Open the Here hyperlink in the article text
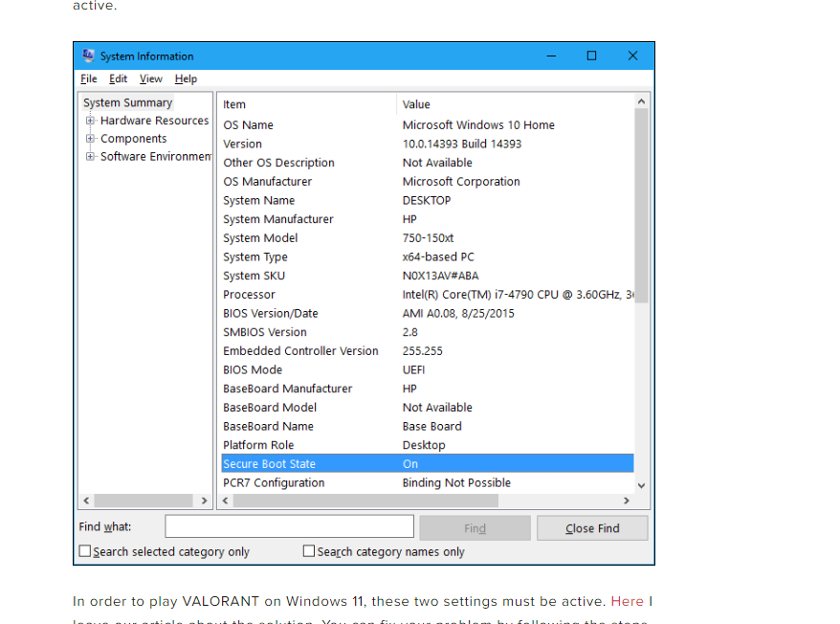The width and height of the screenshot is (840, 624). pyautogui.click(x=629, y=601)
